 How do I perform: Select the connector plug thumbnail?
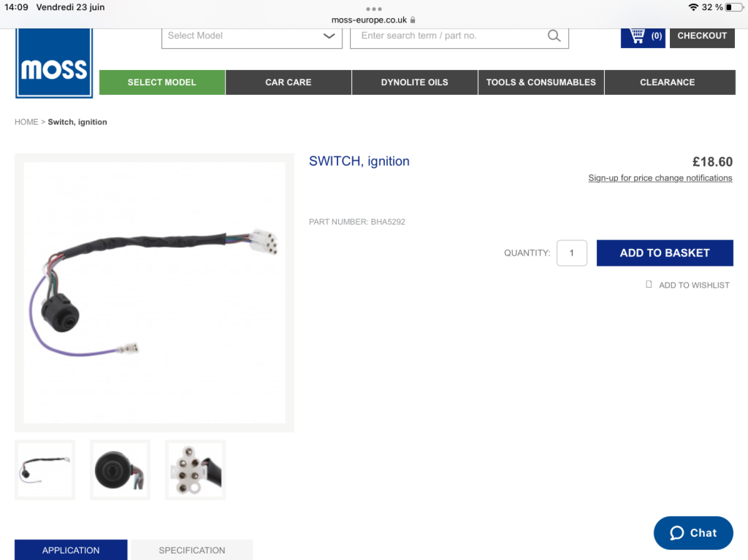(195, 470)
